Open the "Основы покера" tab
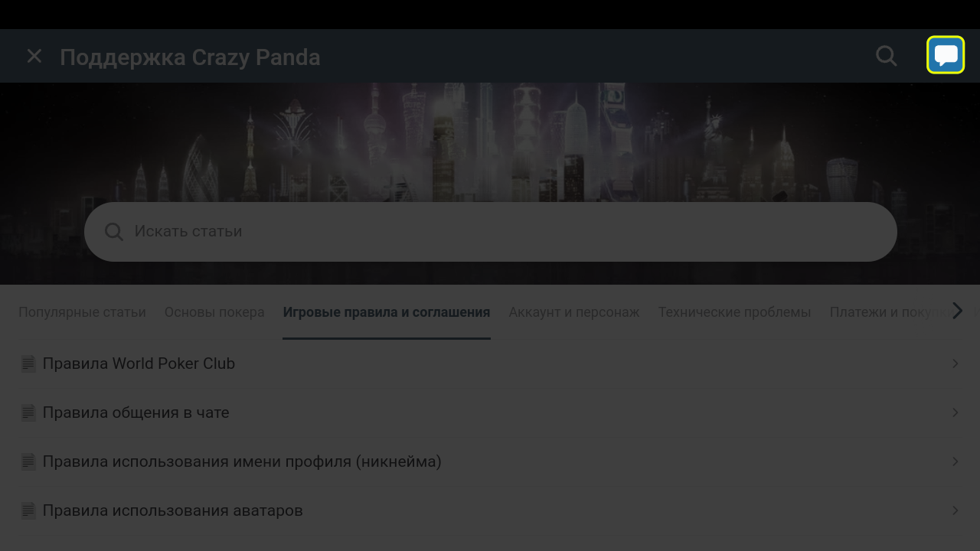980x551 pixels. (x=214, y=312)
